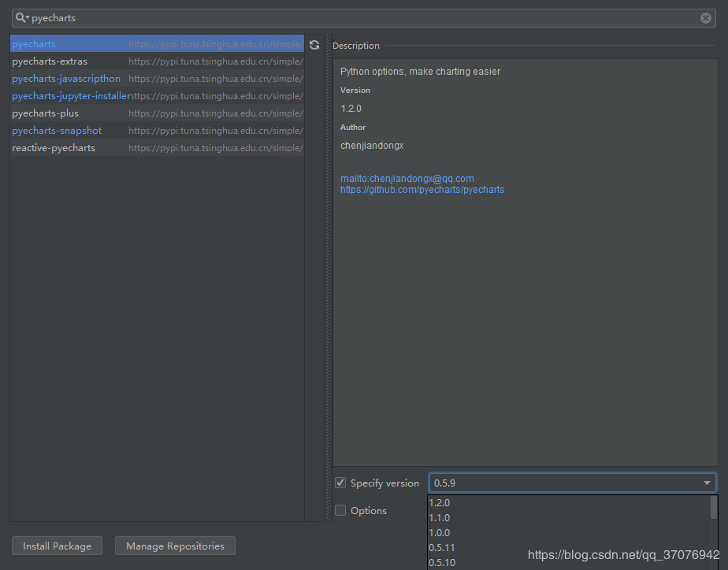The width and height of the screenshot is (728, 570).
Task: Click the Install Package button
Action: pos(57,546)
